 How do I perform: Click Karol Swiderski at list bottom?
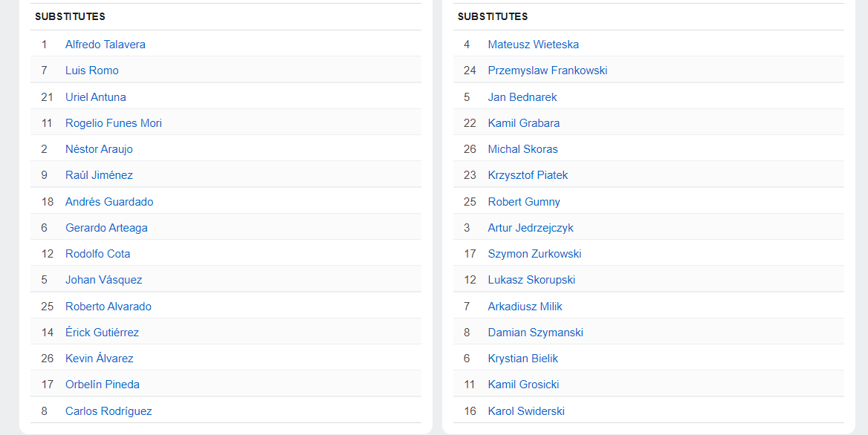pyautogui.click(x=526, y=411)
